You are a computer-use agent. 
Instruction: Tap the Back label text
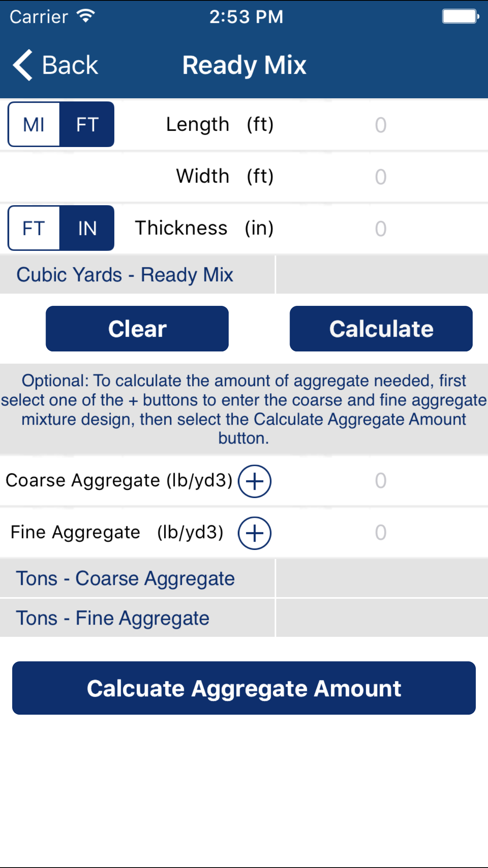point(70,65)
